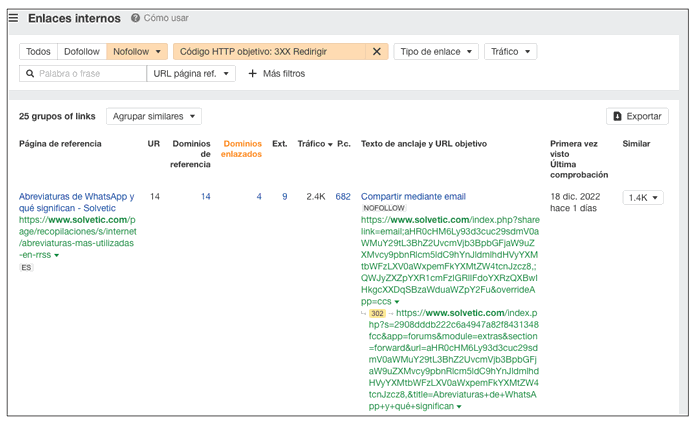This screenshot has width=700, height=425.
Task: Open the Agrupar similares dropdown
Action: (x=154, y=116)
